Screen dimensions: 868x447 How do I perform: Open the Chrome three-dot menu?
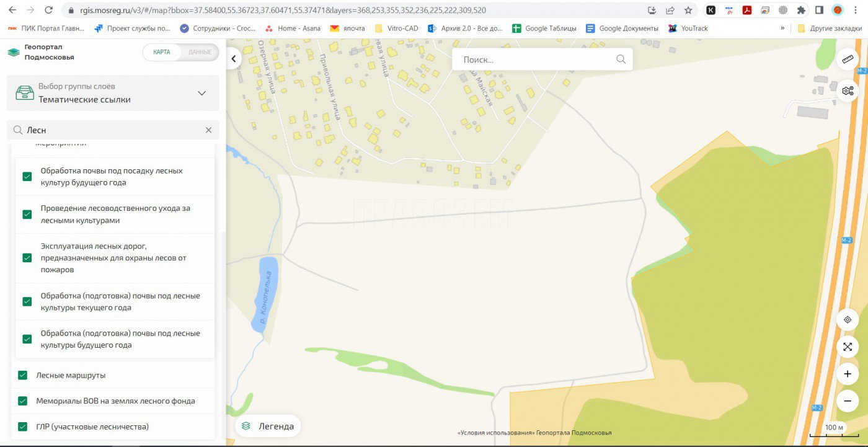click(x=856, y=10)
